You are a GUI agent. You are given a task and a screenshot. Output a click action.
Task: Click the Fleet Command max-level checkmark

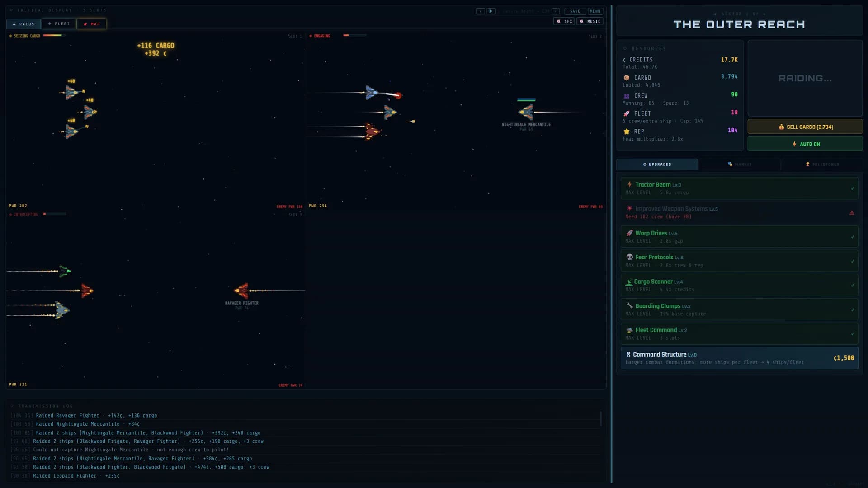[x=853, y=334]
